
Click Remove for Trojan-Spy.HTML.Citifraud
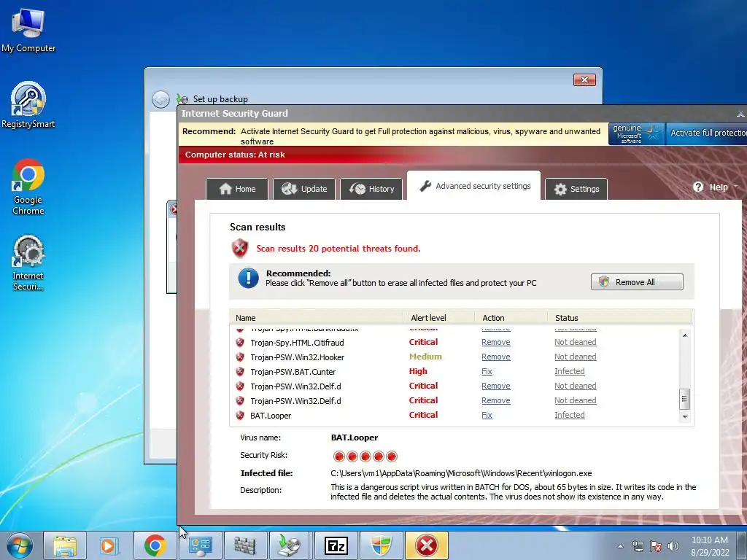pyautogui.click(x=495, y=343)
